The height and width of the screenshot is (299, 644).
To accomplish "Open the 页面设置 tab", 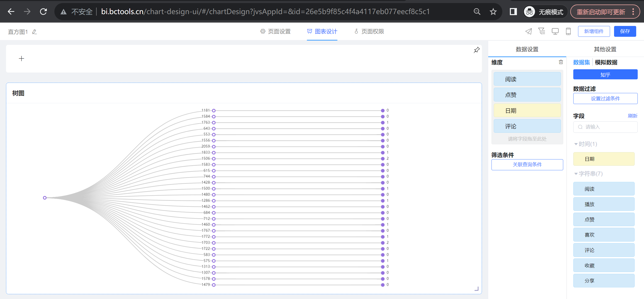I will [275, 31].
